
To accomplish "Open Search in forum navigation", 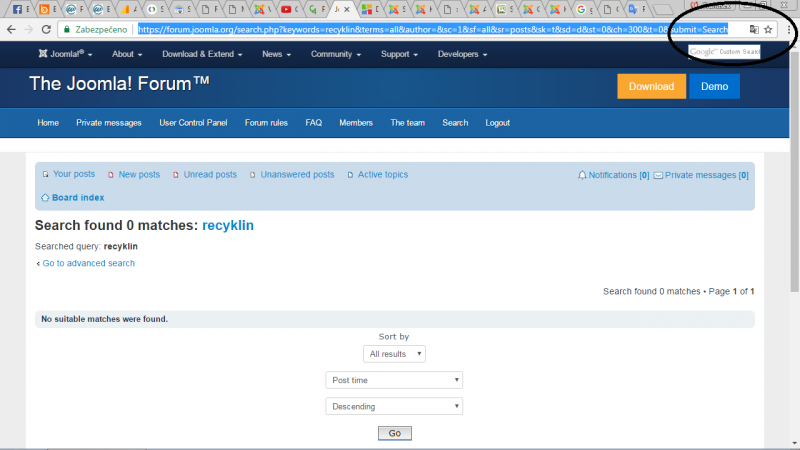I will [x=455, y=123].
